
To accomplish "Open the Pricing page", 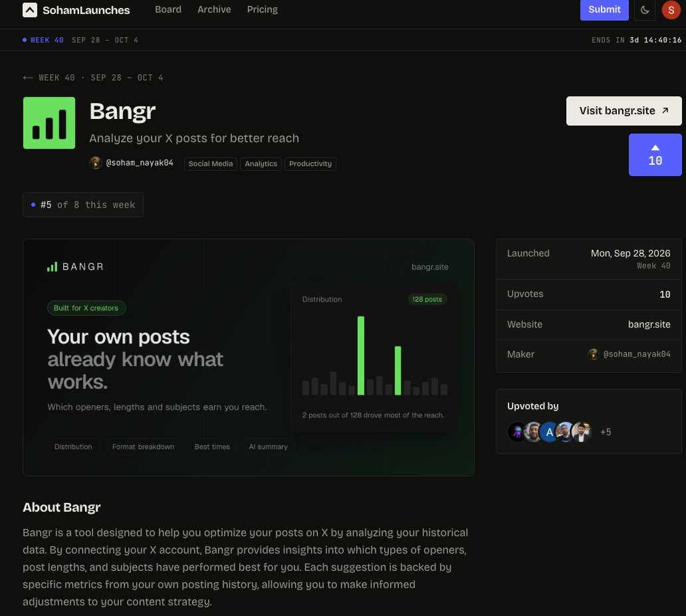I will [x=263, y=9].
